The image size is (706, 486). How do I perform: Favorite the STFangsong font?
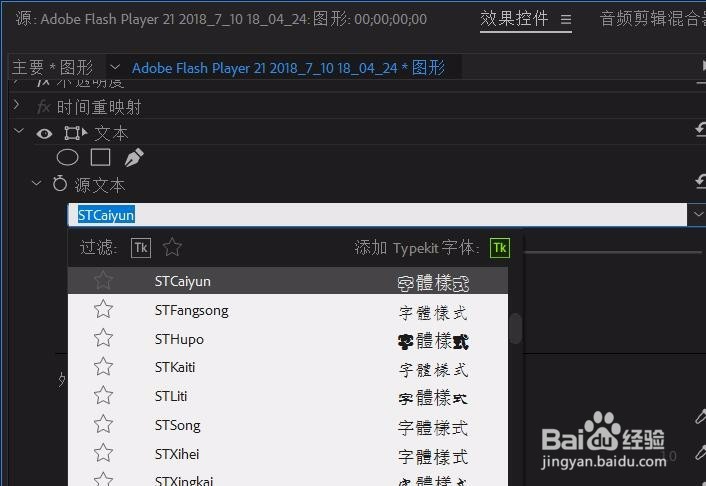104,309
